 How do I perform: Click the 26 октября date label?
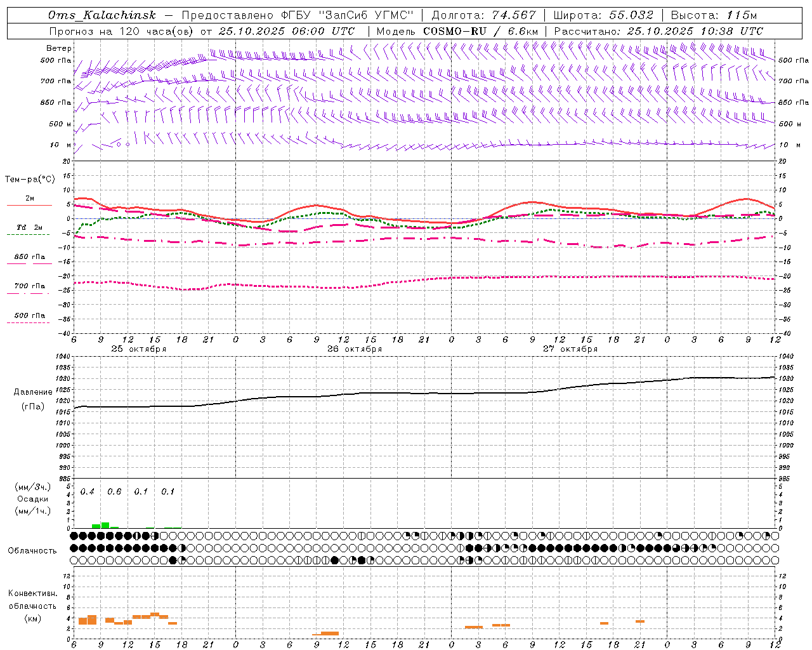pyautogui.click(x=355, y=349)
